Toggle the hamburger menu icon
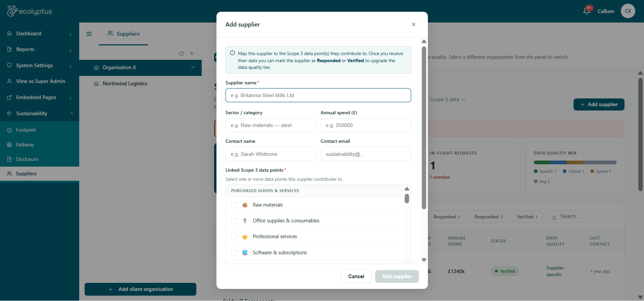This screenshot has width=644, height=301. coord(89,34)
